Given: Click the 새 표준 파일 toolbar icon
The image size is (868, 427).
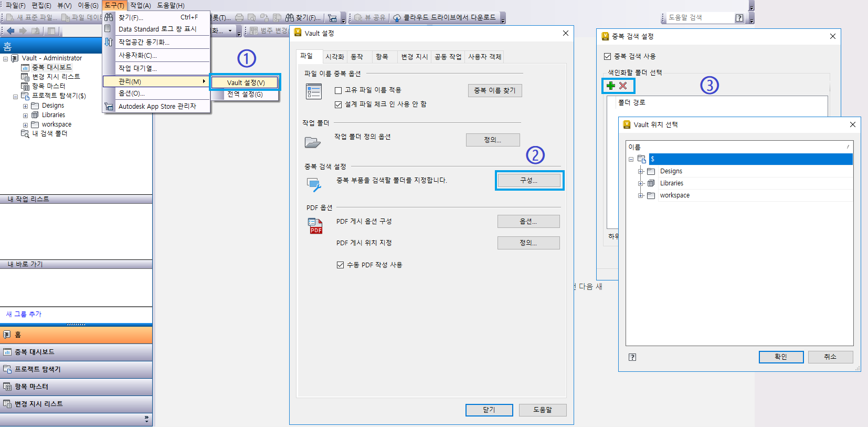Looking at the screenshot, I should pyautogui.click(x=10, y=18).
